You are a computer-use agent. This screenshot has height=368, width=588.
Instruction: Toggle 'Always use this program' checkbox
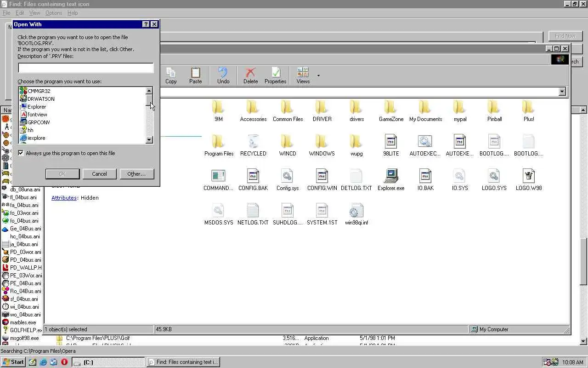click(x=21, y=153)
